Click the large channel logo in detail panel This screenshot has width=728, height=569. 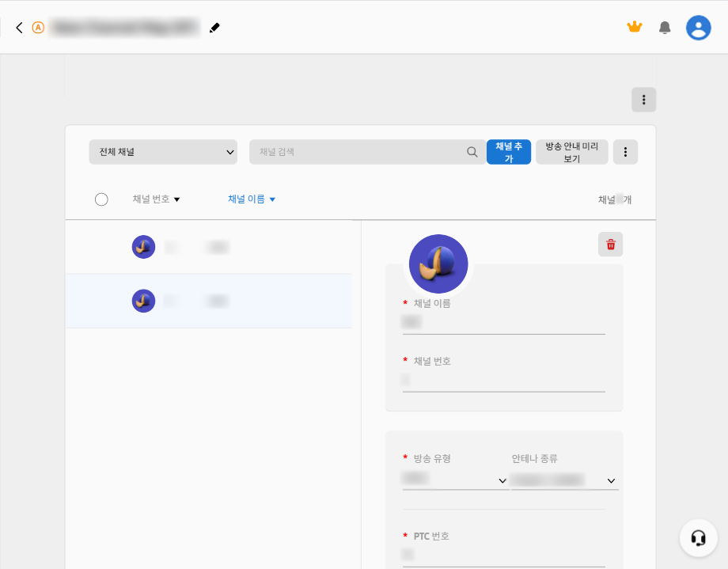click(x=438, y=264)
